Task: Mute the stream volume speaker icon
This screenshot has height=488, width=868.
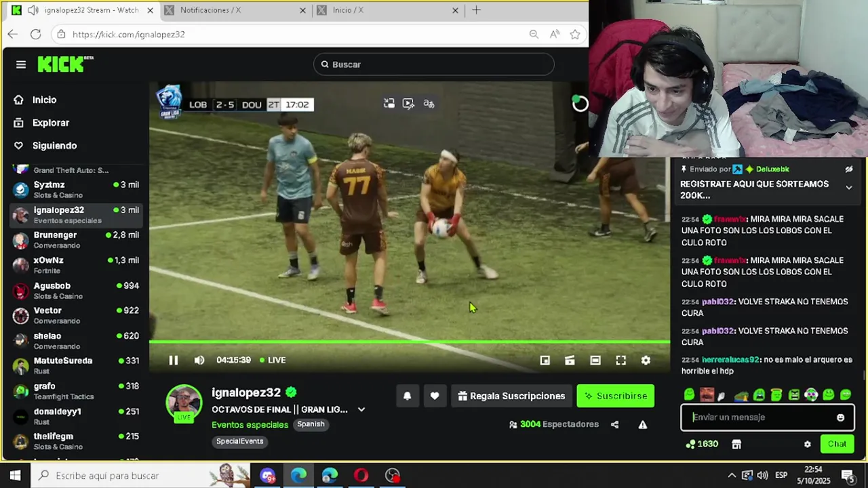Action: [x=199, y=361]
